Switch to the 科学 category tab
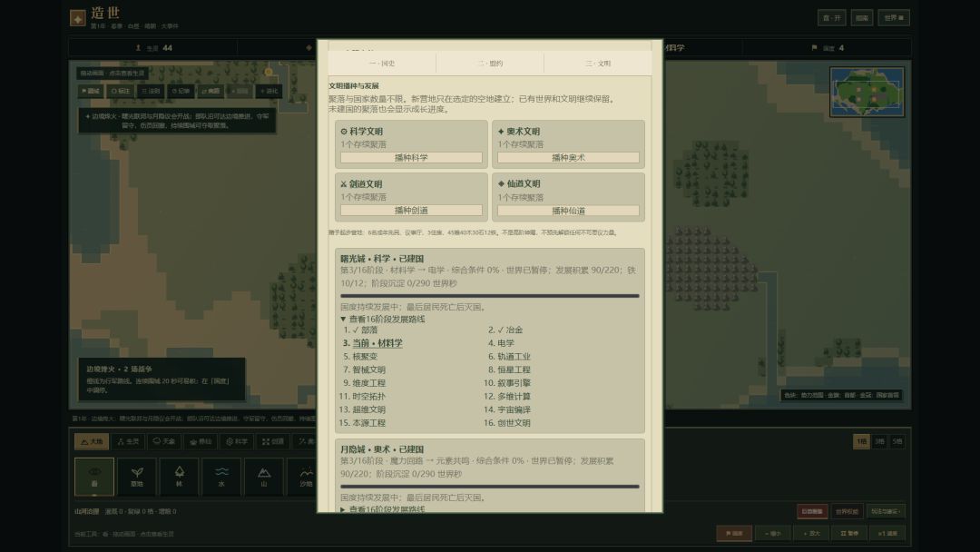Screen dimensions: 980x552 pos(237,441)
